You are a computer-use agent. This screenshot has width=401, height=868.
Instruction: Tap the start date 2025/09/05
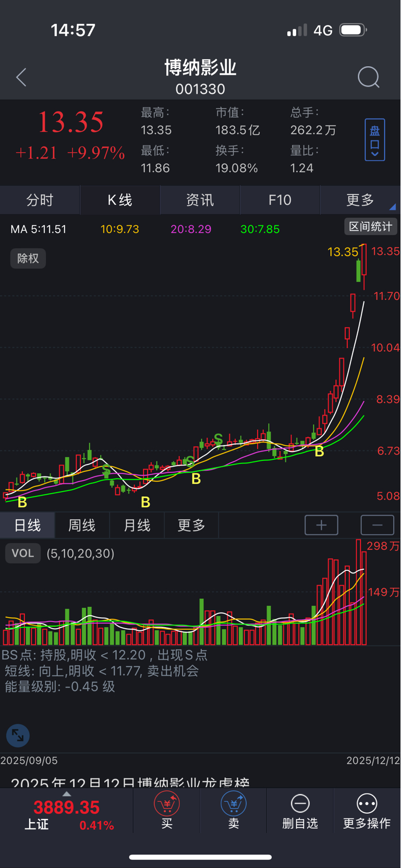29,761
